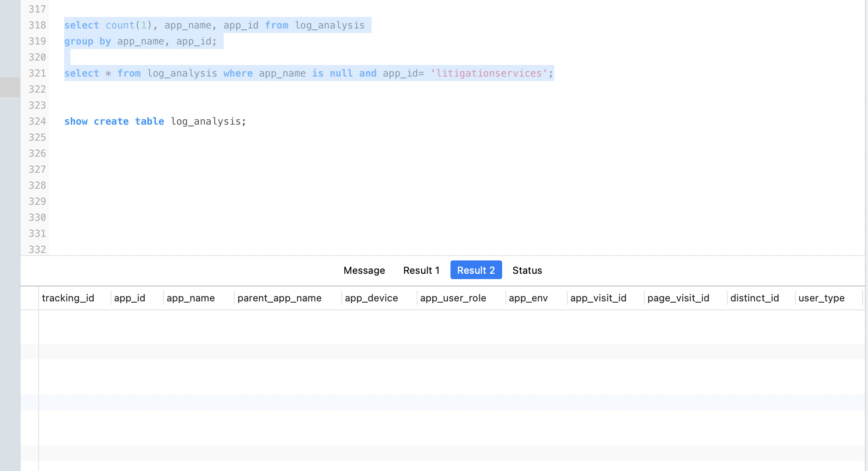Image resolution: width=868 pixels, height=471 pixels.
Task: Switch to the Message tab
Action: pyautogui.click(x=364, y=270)
